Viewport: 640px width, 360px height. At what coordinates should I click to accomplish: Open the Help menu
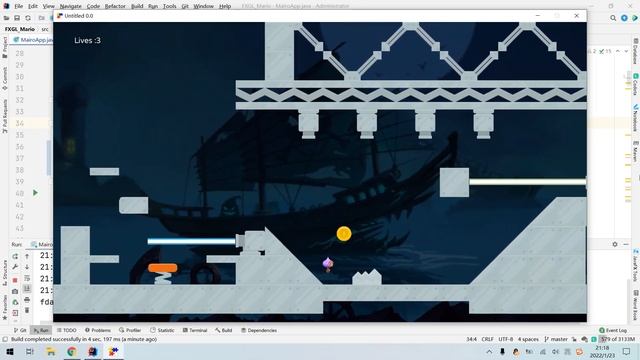[x=225, y=6]
